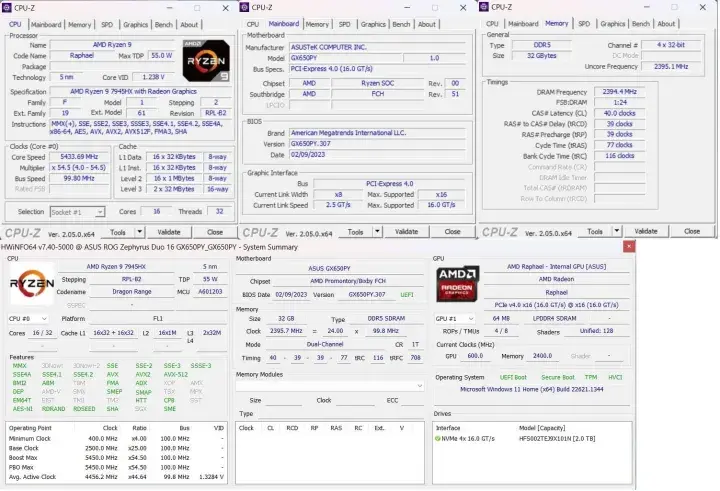Screen dimensions: 720x491
Task: Click the Secure Boot indicator in HWiNFO
Action: [557, 377]
